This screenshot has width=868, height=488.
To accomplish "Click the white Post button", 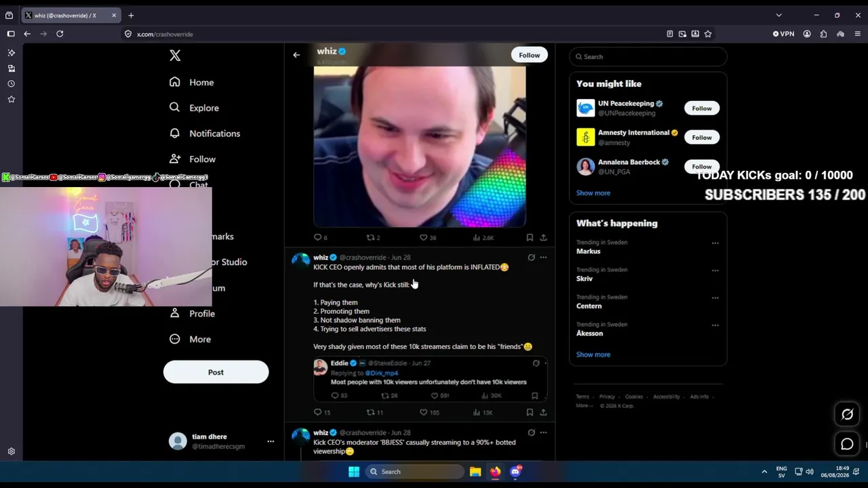I will (216, 372).
